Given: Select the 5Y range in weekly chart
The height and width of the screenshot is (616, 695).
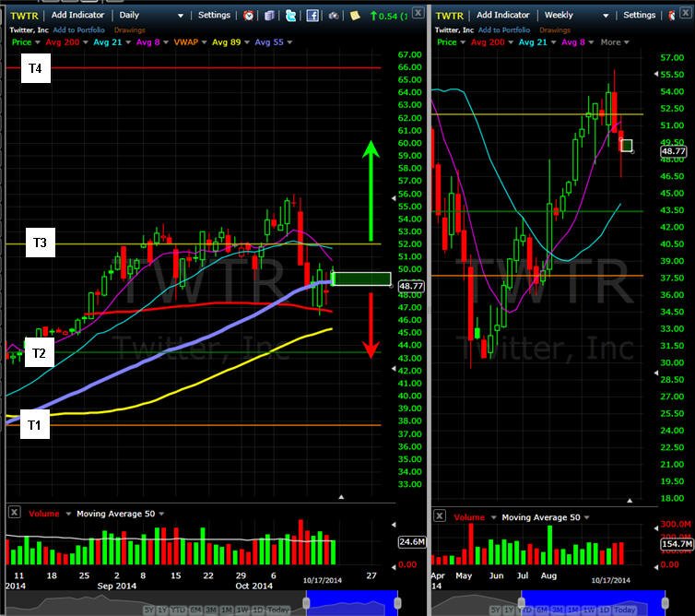Looking at the screenshot, I should tap(496, 610).
